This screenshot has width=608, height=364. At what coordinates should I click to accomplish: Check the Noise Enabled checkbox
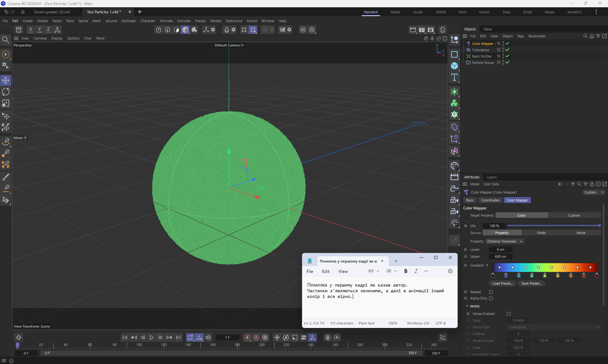509,314
